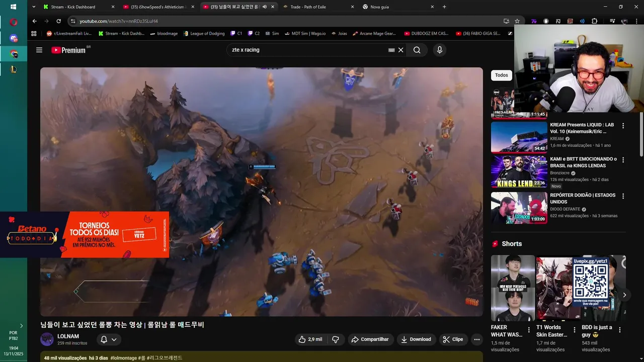Open options for KREAM Presents LIQUID video
This screenshot has width=644, height=362.
[x=623, y=126]
